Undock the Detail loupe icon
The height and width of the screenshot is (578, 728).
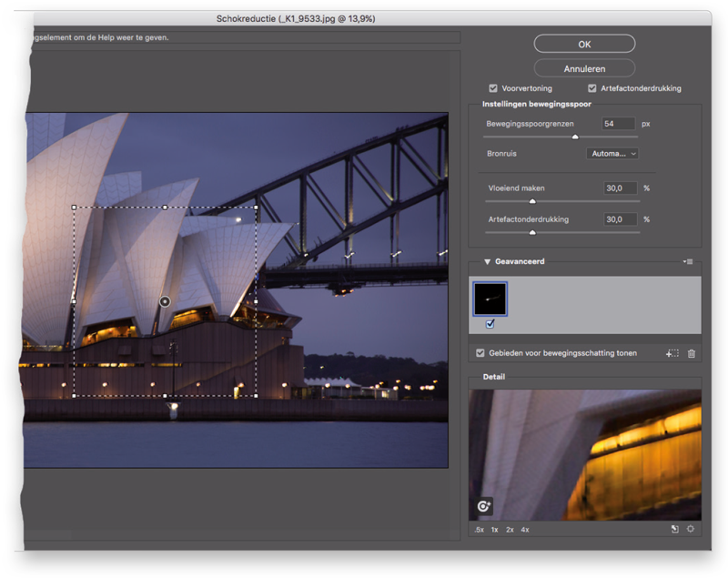coord(675,529)
